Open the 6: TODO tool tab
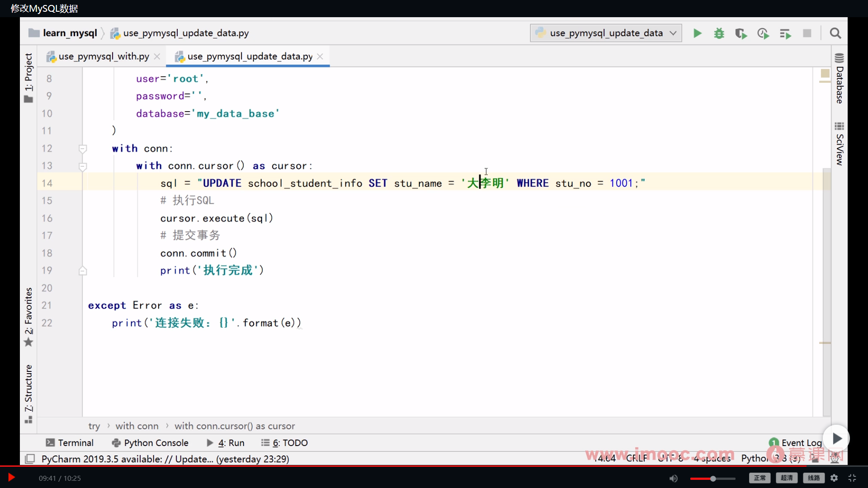Screen dimensions: 868x488 (x=284, y=443)
